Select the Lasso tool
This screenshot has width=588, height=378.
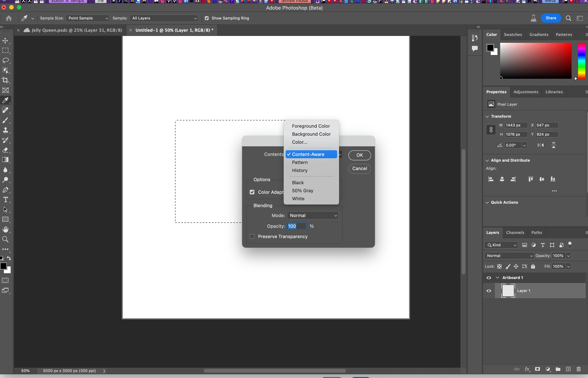coord(5,60)
